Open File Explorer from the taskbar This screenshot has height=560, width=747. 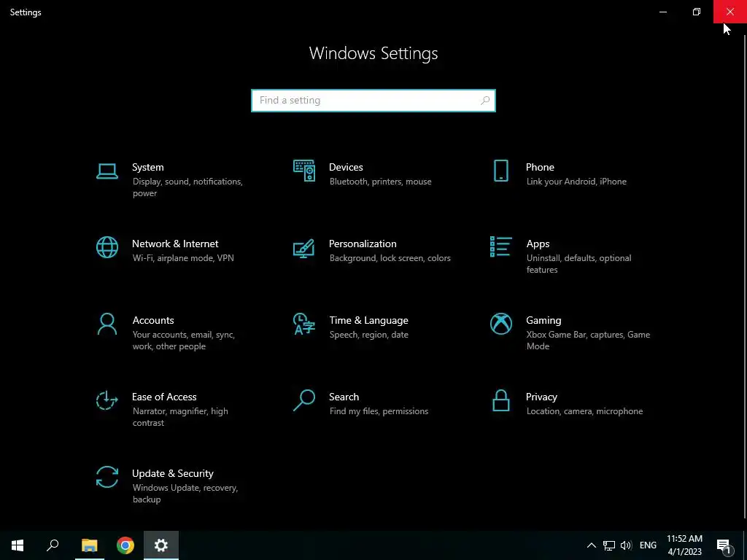(x=89, y=545)
